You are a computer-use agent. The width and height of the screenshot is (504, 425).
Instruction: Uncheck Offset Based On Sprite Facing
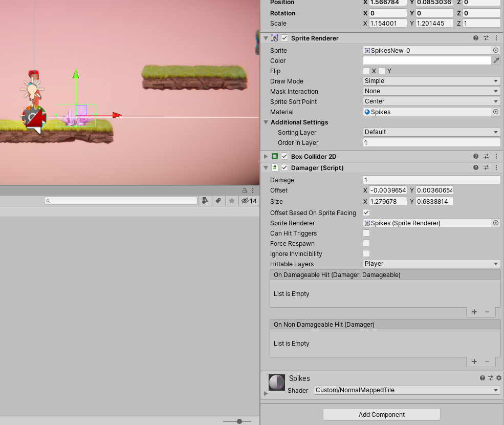coord(366,213)
